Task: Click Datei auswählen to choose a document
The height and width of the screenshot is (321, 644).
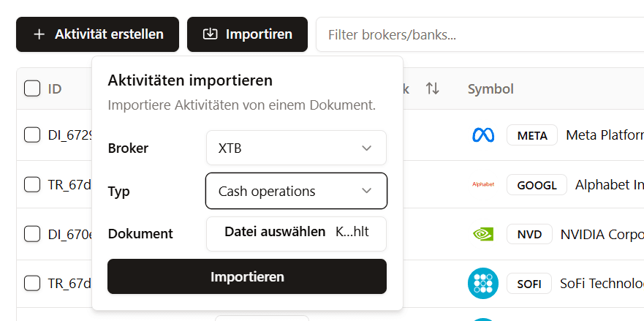Action: coord(275,232)
